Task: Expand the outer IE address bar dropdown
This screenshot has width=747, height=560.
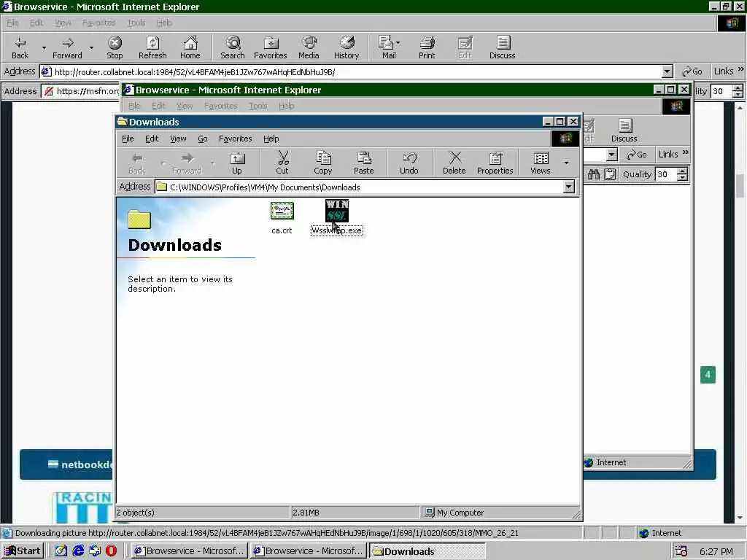Action: click(x=667, y=72)
